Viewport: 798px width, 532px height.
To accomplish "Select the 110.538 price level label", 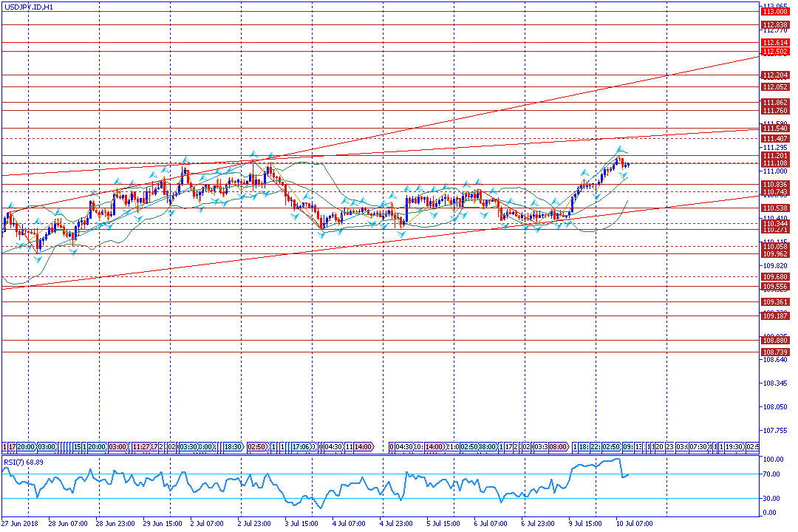I will coord(774,208).
